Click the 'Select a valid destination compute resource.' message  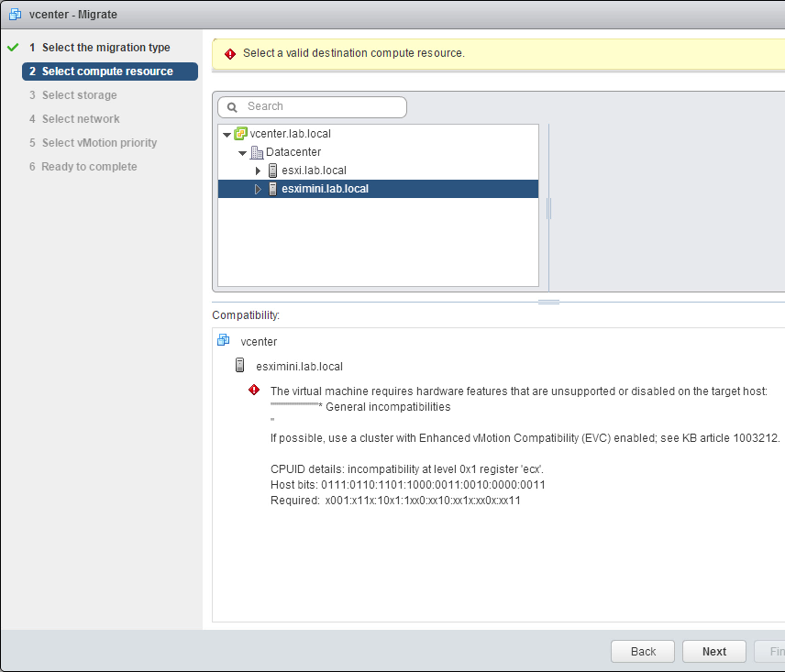354,53
